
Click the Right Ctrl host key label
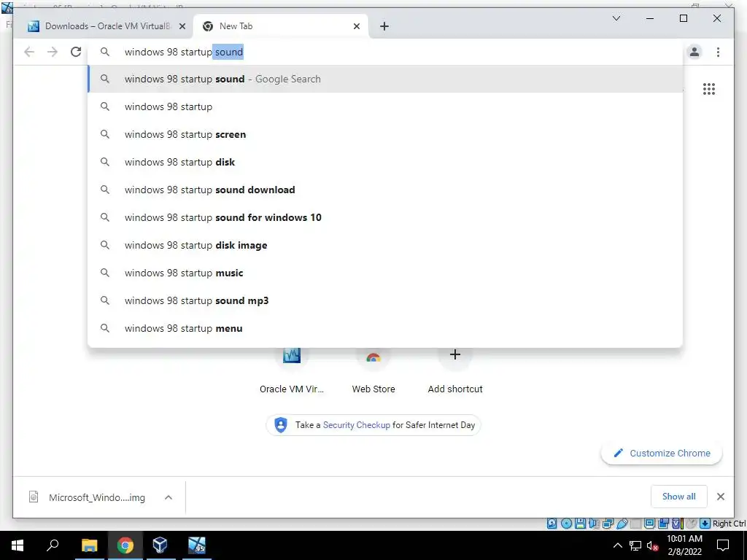coord(729,524)
